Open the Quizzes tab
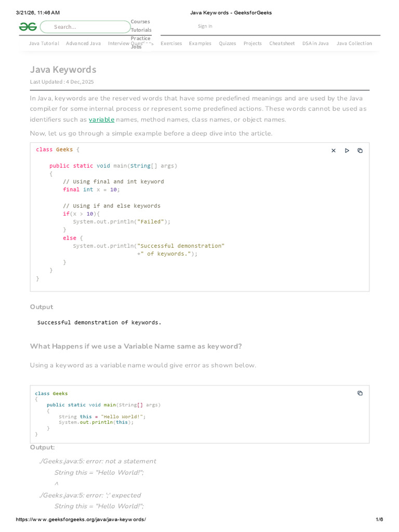The height and width of the screenshot is (532, 399). (228, 44)
